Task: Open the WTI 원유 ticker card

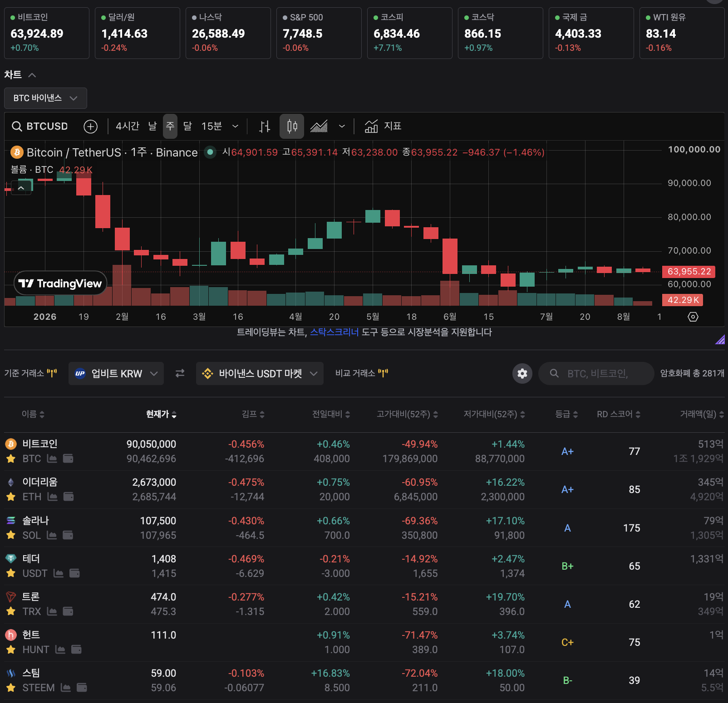Action: [682, 33]
